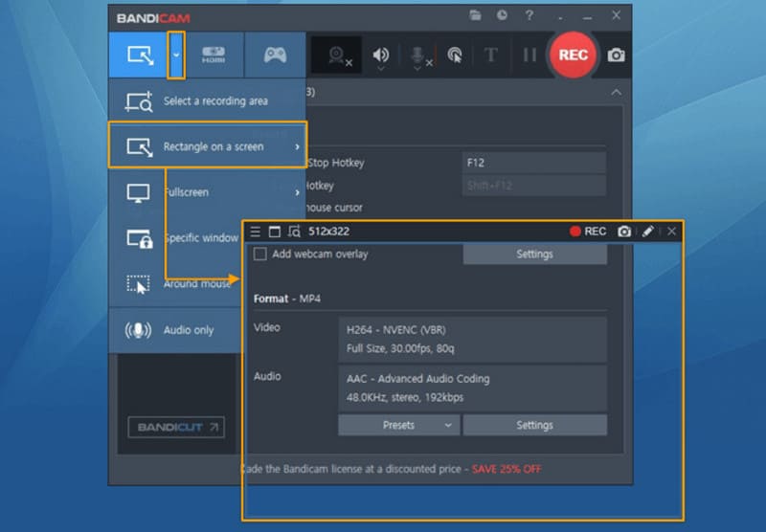Toggle the webcam overlay in the top toolbar
This screenshot has width=766, height=532.
[337, 55]
